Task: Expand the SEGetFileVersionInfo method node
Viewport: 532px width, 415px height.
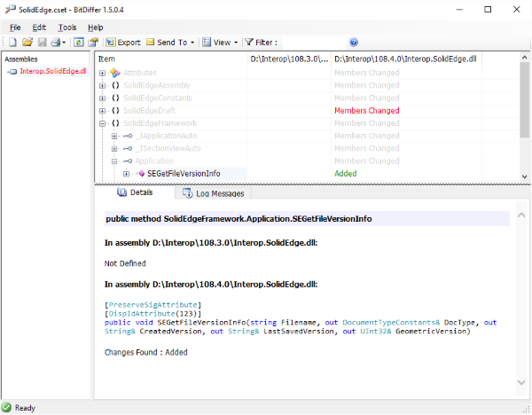Action: pos(126,174)
